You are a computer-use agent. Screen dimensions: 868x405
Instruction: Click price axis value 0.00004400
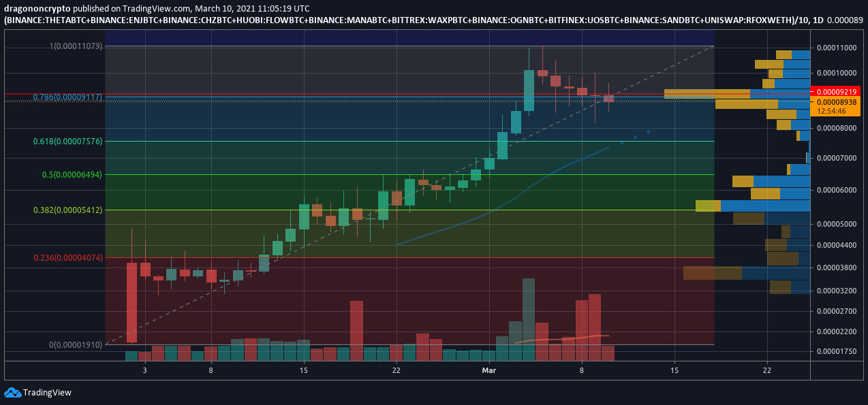pyautogui.click(x=836, y=245)
